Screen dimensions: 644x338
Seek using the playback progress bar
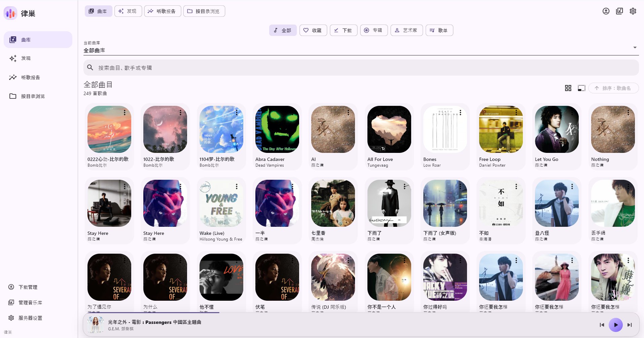pos(361,313)
